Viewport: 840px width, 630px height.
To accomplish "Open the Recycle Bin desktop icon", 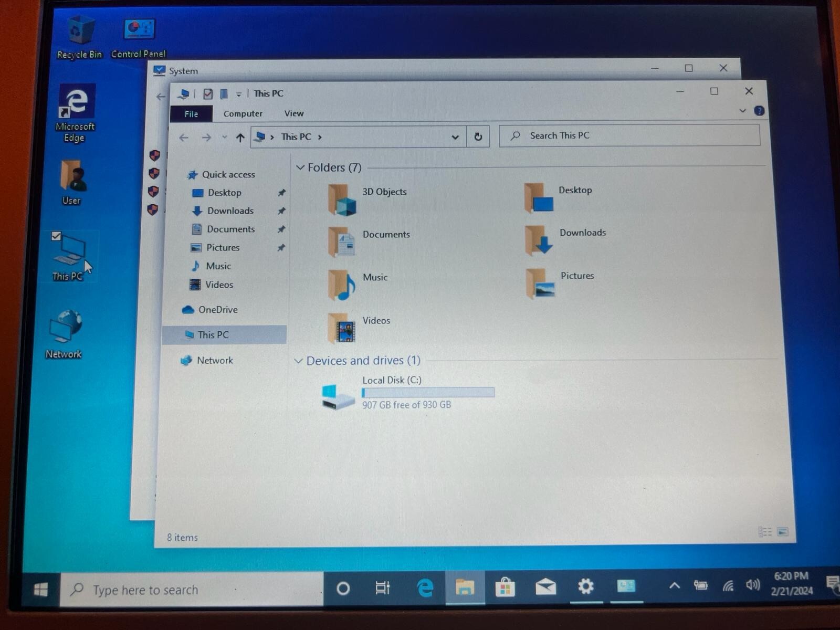I will 80,37.
